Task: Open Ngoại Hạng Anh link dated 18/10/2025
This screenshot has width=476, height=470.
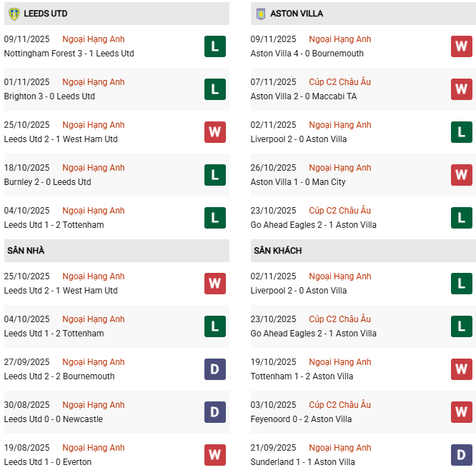Action: [x=93, y=168]
